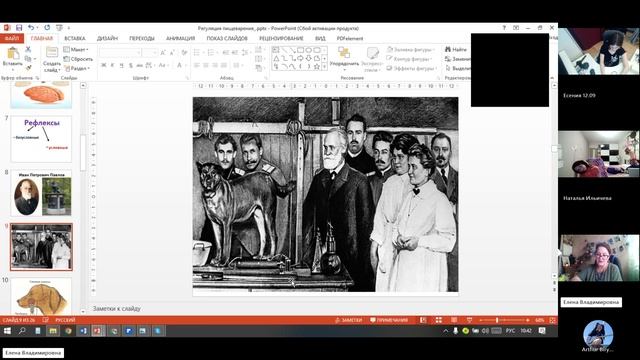The height and width of the screenshot is (360, 640).
Task: Click the Найти (Find) button
Action: [x=456, y=49]
